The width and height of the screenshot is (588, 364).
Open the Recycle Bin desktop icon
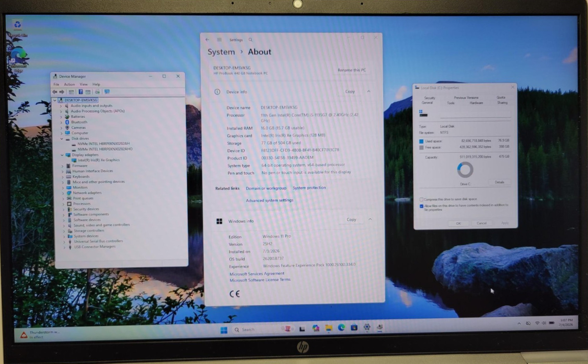point(18,29)
